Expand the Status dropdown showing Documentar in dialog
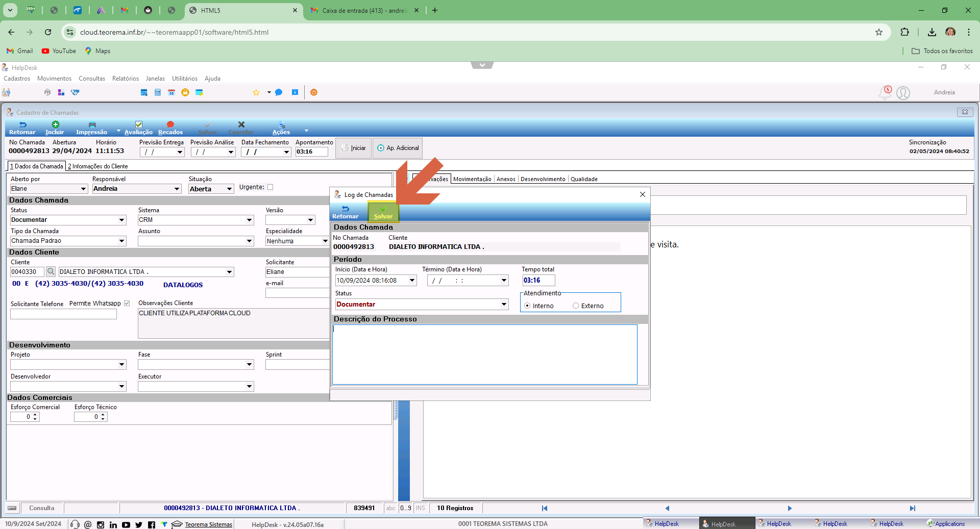The image size is (980, 529). tap(422, 304)
